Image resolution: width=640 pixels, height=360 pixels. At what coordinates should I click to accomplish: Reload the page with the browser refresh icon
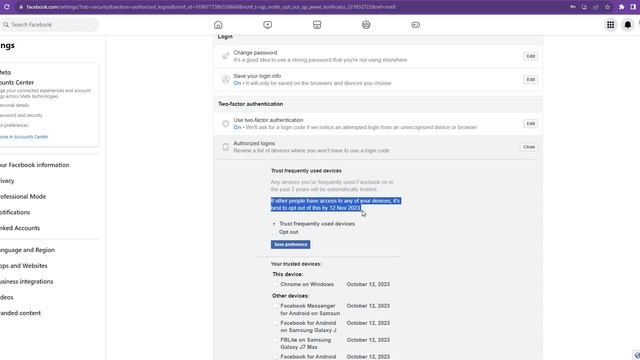pos(7,7)
